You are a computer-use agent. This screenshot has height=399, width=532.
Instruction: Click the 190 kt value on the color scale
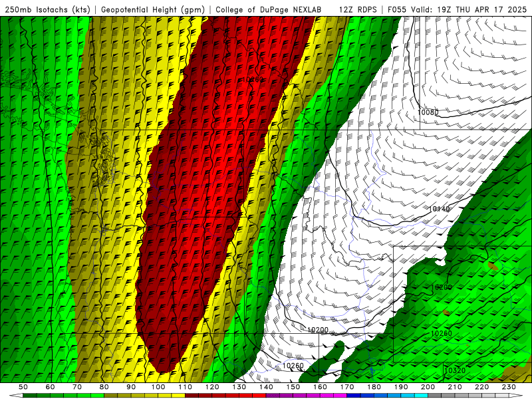pos(401,387)
